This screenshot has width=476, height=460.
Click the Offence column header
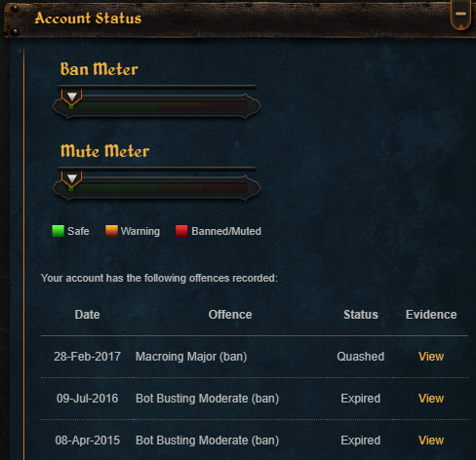[230, 315]
